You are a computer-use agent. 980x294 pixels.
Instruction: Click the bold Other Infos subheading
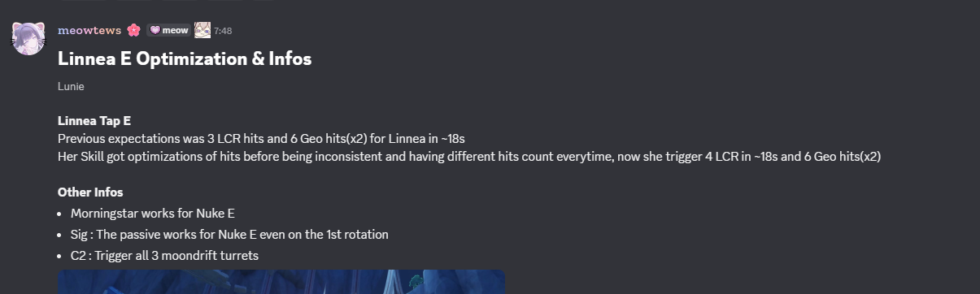(x=90, y=192)
